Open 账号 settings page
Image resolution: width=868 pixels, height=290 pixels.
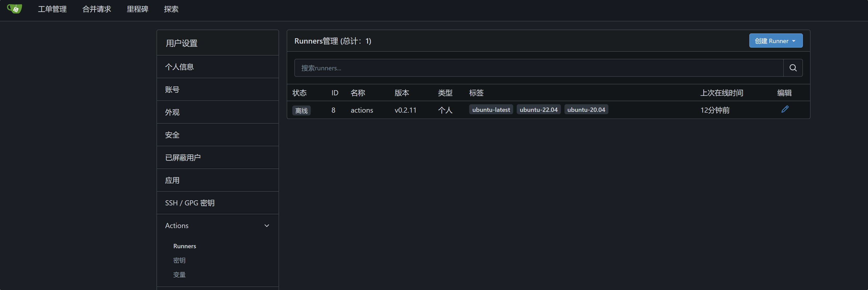[172, 89]
